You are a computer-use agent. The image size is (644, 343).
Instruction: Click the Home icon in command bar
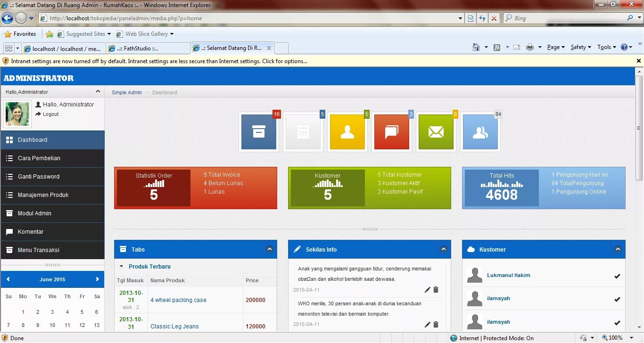(476, 47)
